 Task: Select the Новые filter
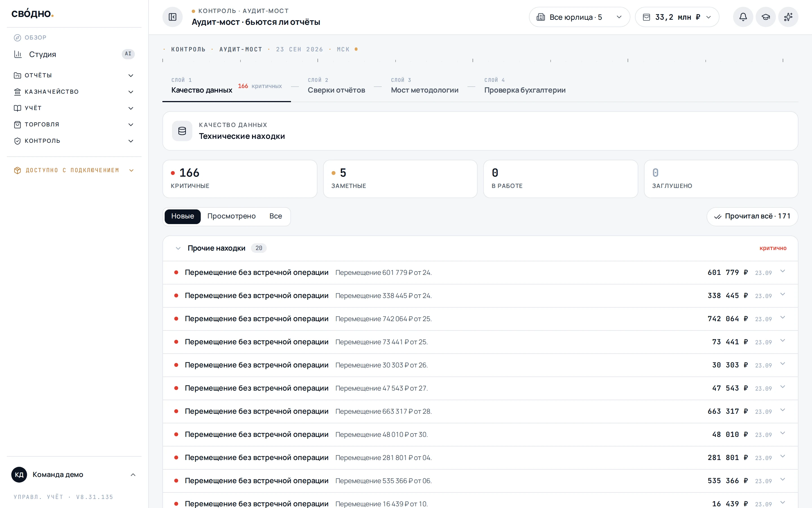click(x=182, y=216)
